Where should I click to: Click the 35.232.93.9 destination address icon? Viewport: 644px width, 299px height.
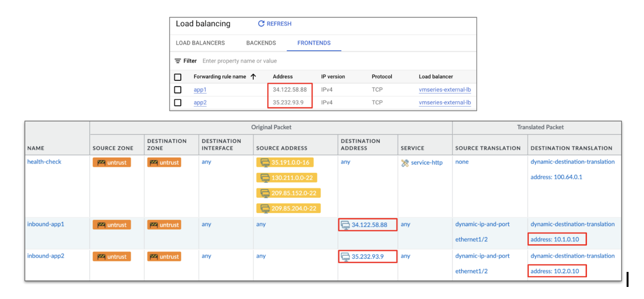point(345,257)
